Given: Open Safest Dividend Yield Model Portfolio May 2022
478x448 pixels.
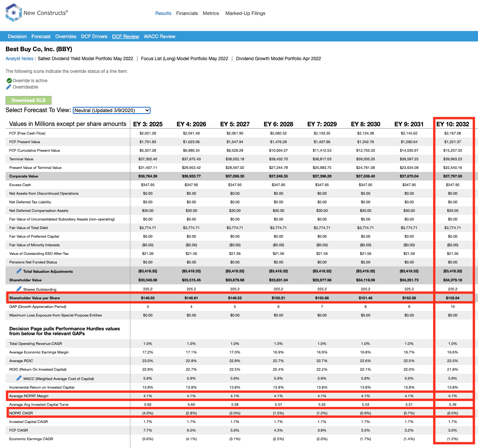Looking at the screenshot, I should click(x=86, y=59).
